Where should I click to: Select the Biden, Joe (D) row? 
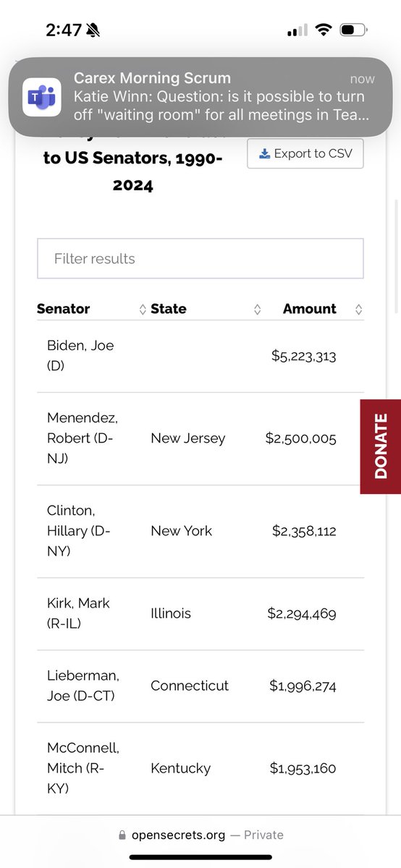[200, 356]
